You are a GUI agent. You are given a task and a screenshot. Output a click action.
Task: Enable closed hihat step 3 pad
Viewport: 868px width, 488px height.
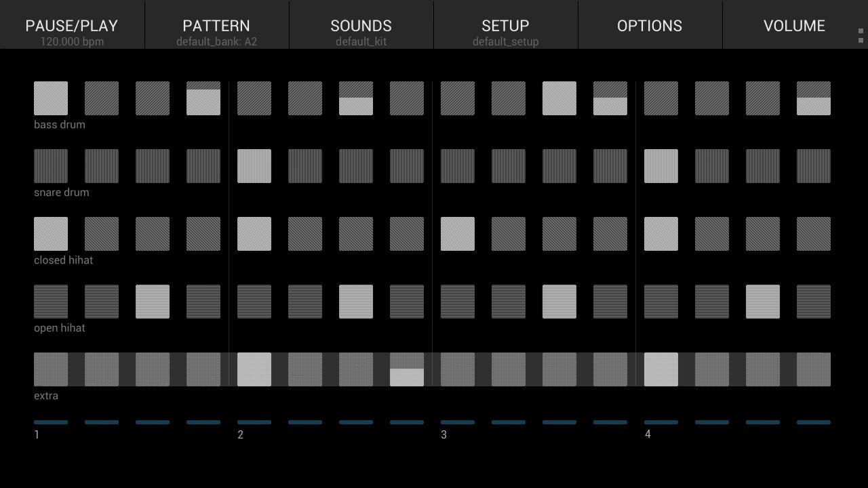[153, 234]
